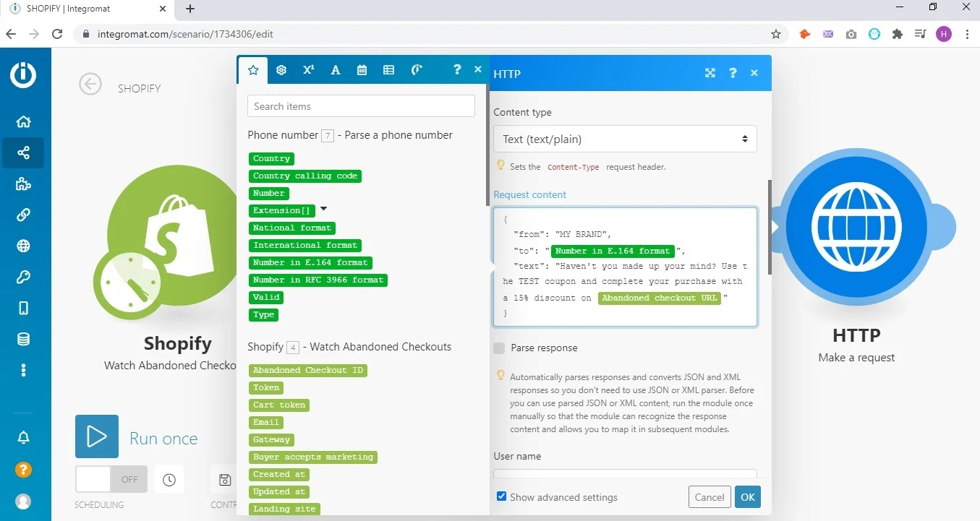Uncheck Show advanced settings
This screenshot has height=521, width=980.
501,496
